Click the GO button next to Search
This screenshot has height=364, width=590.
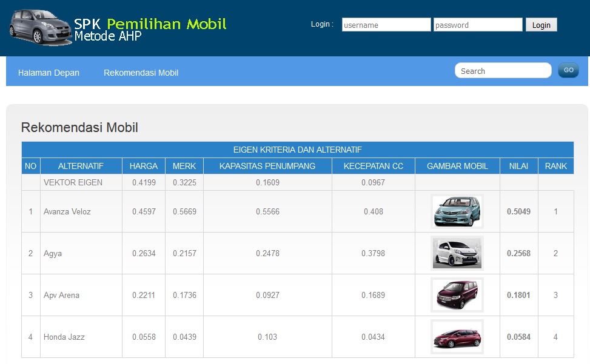568,70
